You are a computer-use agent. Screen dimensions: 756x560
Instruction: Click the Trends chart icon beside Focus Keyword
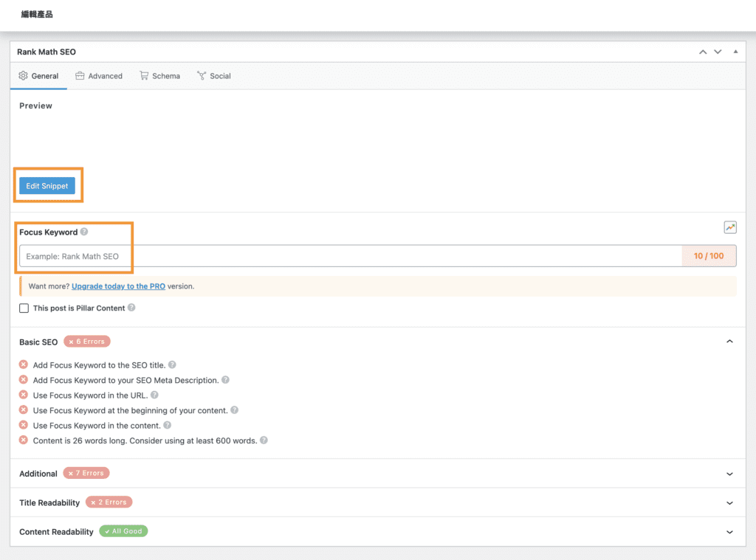coord(730,227)
